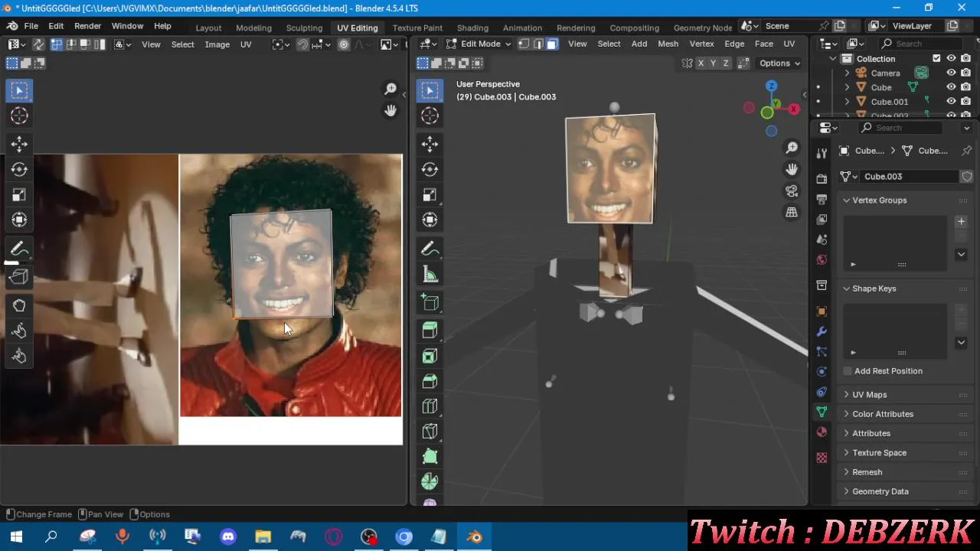Image resolution: width=980 pixels, height=551 pixels.
Task: Select the Cursor tool in UV editor
Action: (19, 116)
